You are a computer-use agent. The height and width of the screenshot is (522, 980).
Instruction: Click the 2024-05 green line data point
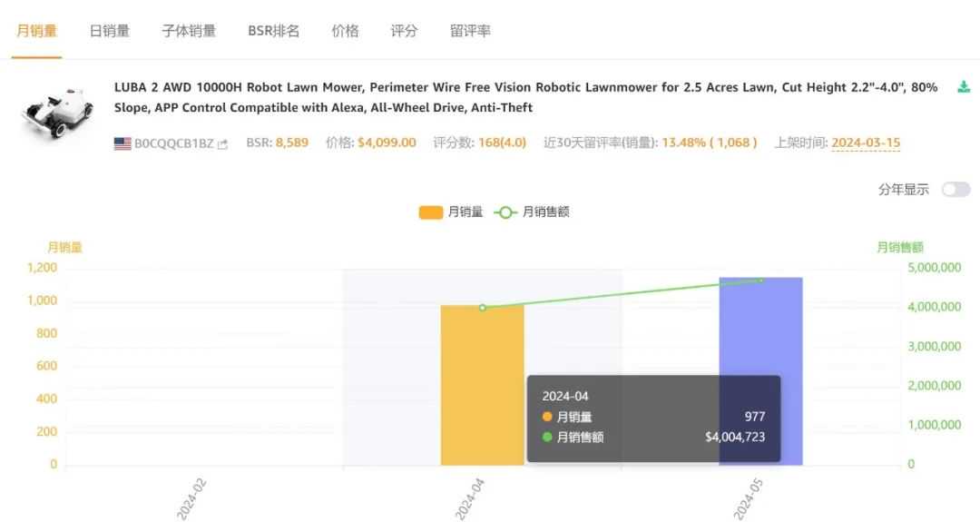(760, 281)
